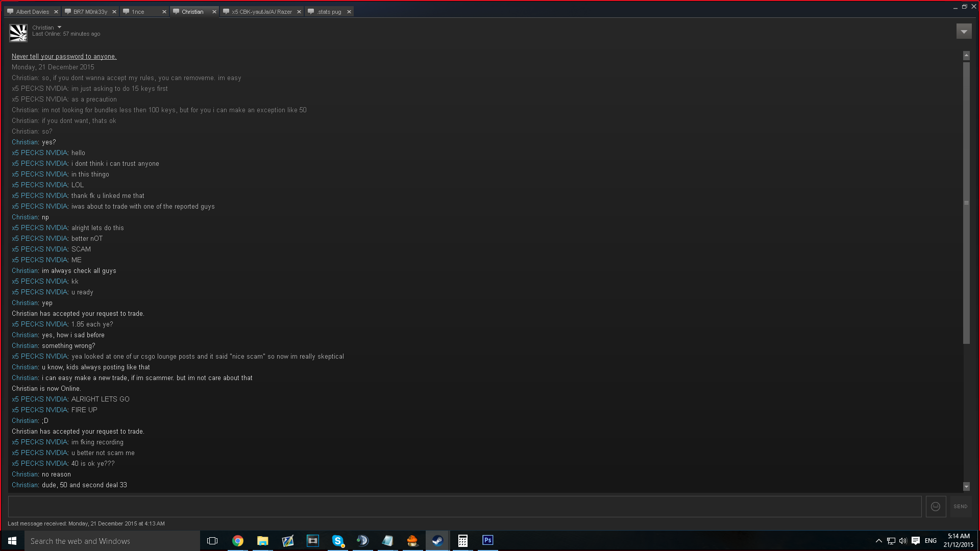This screenshot has width=980, height=551.
Task: Open Steam from the taskbar
Action: click(x=437, y=541)
